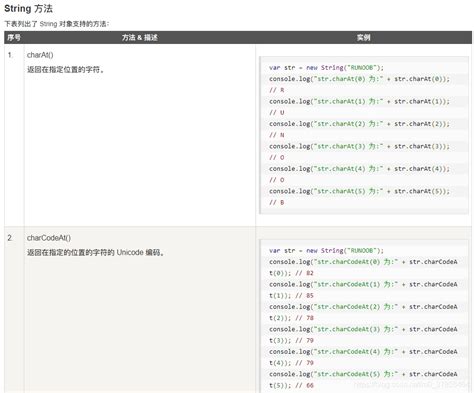
Task: Click the 'charCodeAt()' method name
Action: pyautogui.click(x=49, y=238)
